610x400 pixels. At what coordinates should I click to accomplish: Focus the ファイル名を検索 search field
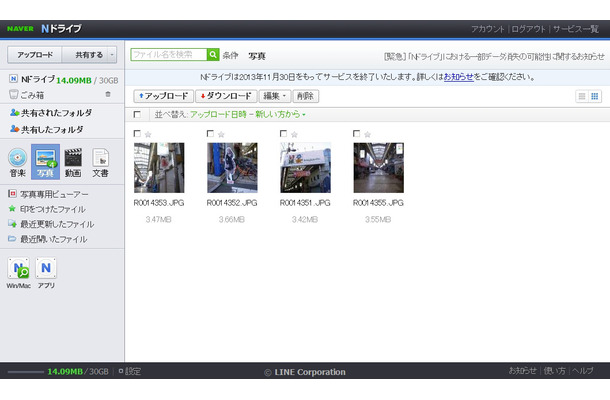click(x=169, y=54)
